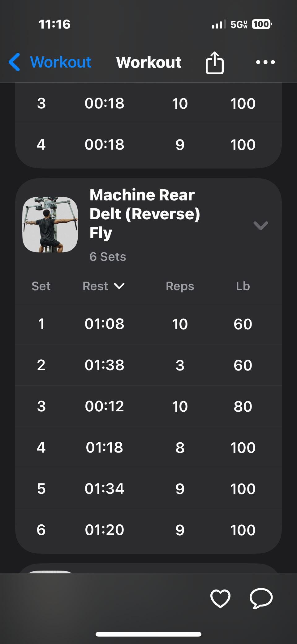Screen dimensions: 297x644
Task: Open comments with speech bubble icon
Action: [x=261, y=598]
